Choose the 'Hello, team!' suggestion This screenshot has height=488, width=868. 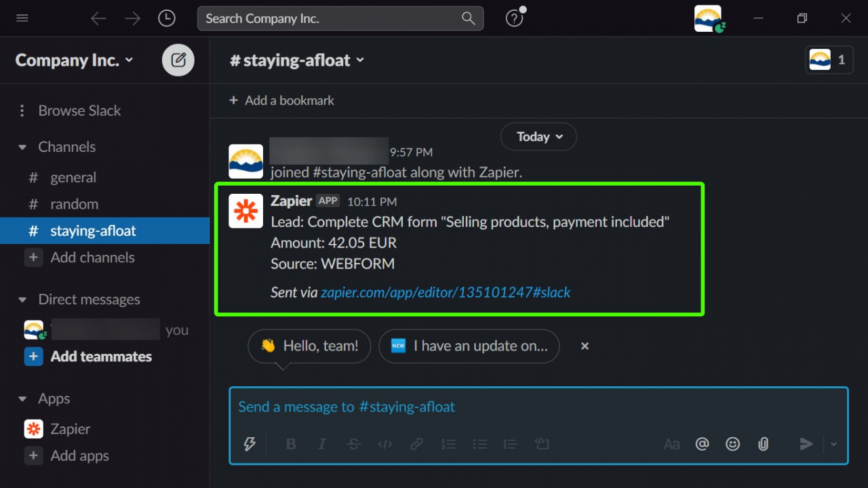(x=309, y=346)
